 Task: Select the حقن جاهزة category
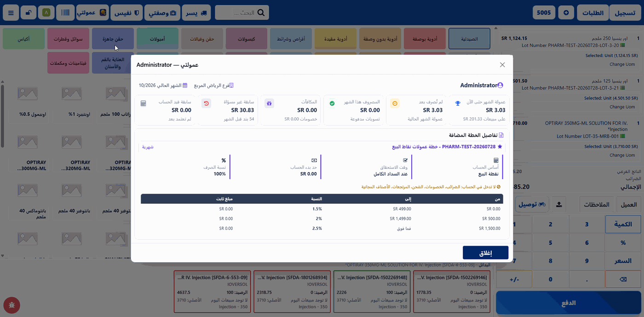point(113,39)
